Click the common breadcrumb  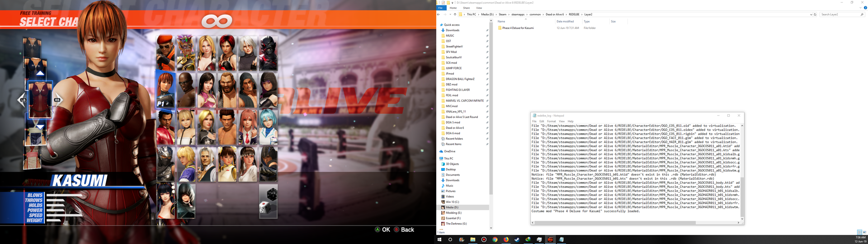(535, 14)
